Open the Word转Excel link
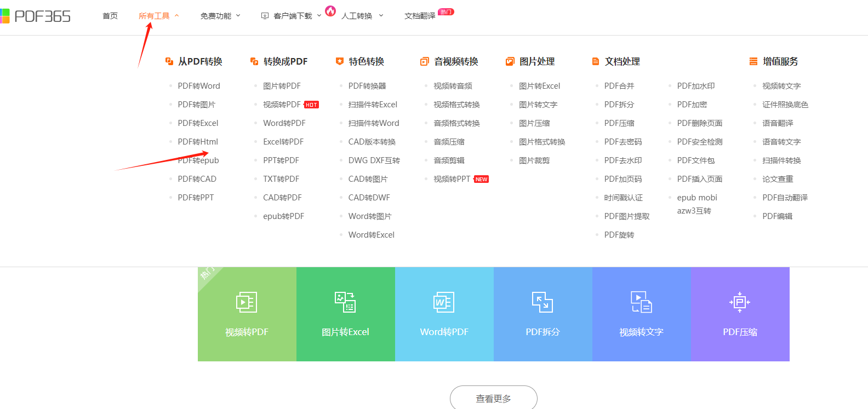 [x=372, y=235]
